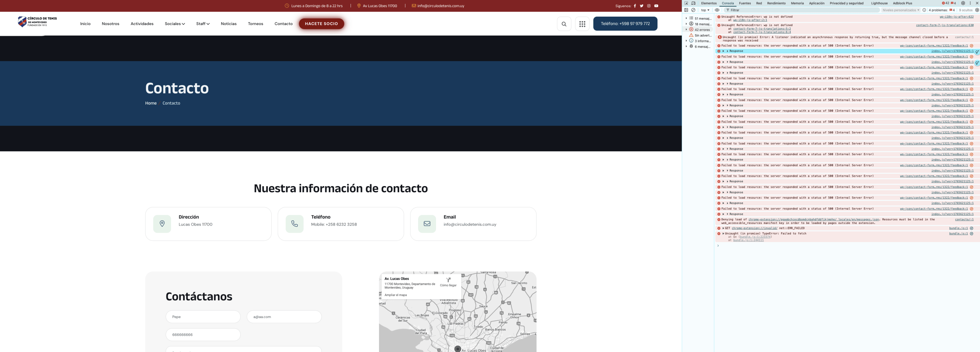Select the '42 errores' sidebar filter
The image size is (980, 352).
[x=701, y=30]
